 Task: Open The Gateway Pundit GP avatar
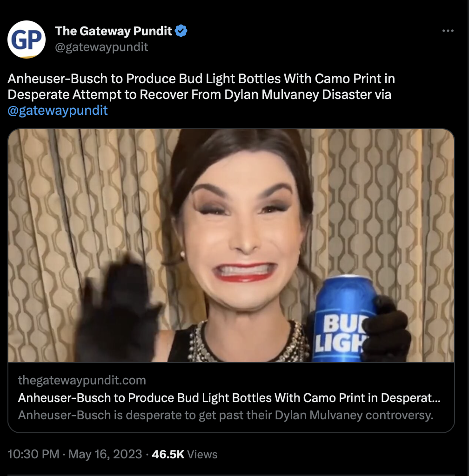(x=27, y=39)
